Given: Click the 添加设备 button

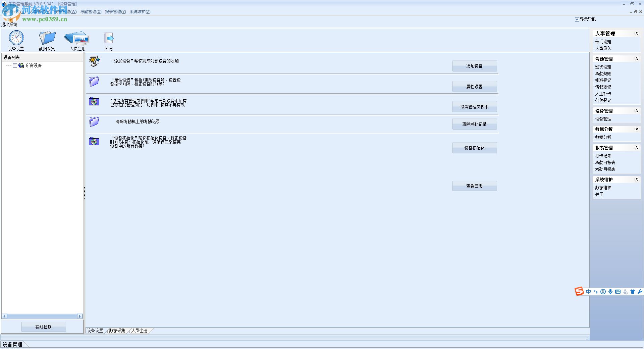Looking at the screenshot, I should 475,66.
